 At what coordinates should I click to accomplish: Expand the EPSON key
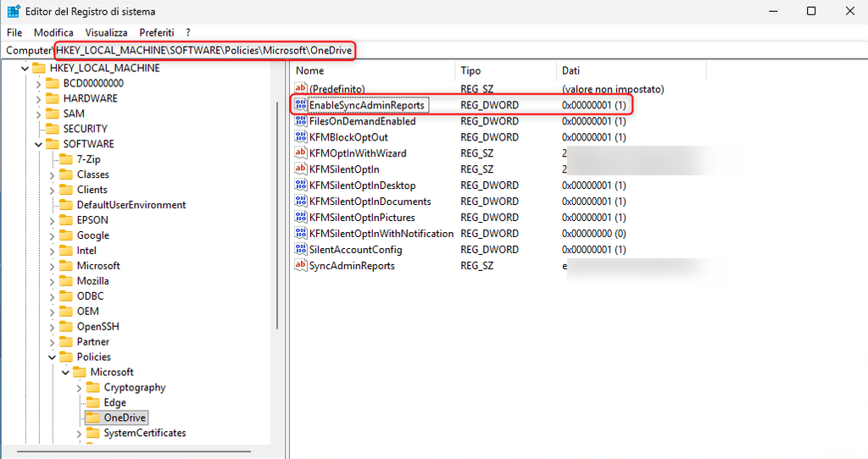[52, 221]
